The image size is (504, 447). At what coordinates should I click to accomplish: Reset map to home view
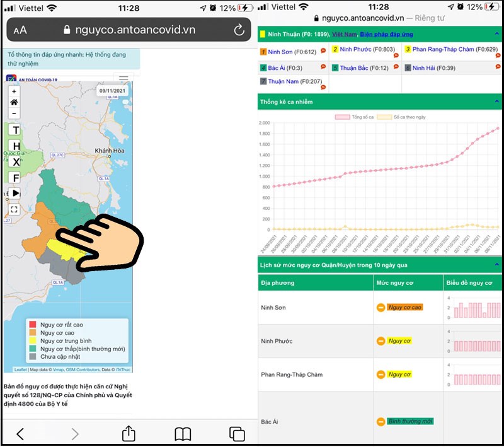[x=14, y=102]
